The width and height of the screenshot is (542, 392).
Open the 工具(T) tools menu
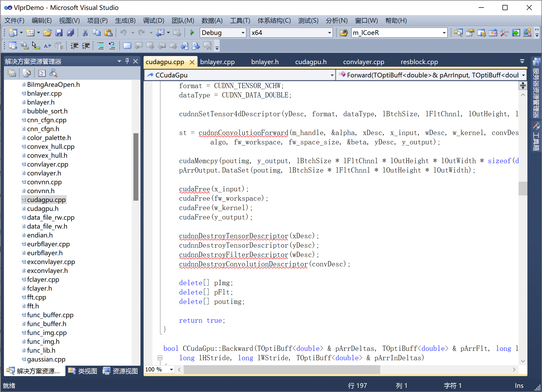point(240,21)
